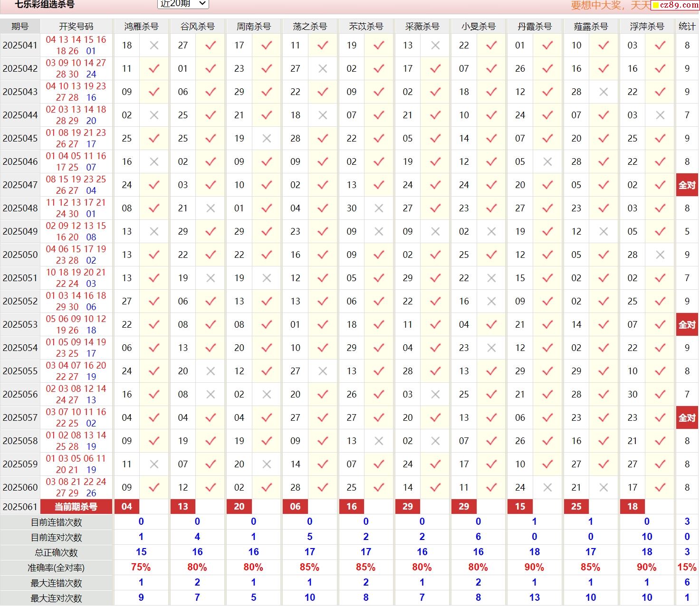Screen dimensions: 700x606
Task: Click the check mark for 谷风杀号 in row 2025041
Action: tap(211, 46)
